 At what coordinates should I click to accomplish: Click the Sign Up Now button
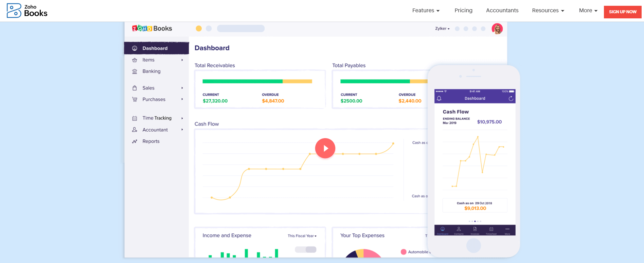(x=623, y=12)
